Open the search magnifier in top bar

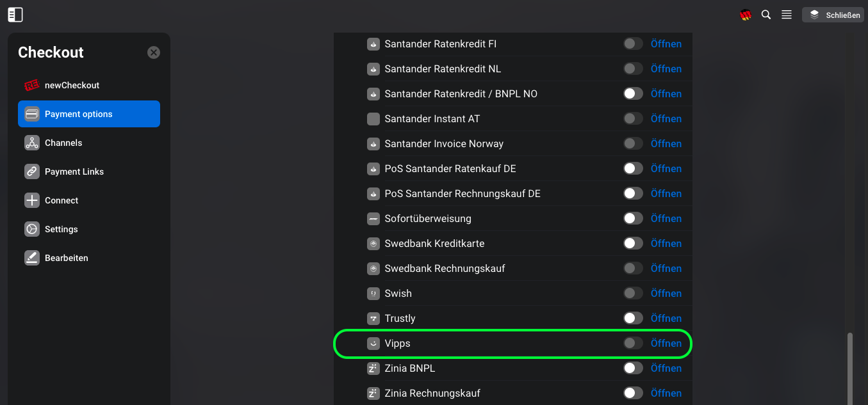click(766, 15)
